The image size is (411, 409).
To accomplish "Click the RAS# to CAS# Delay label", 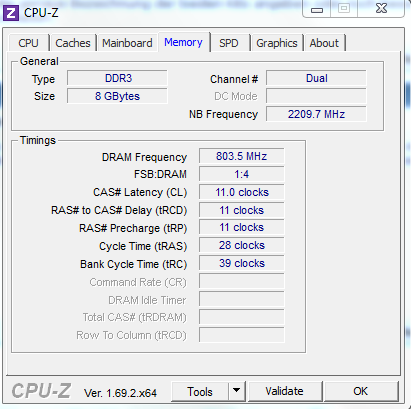I will click(x=119, y=210).
